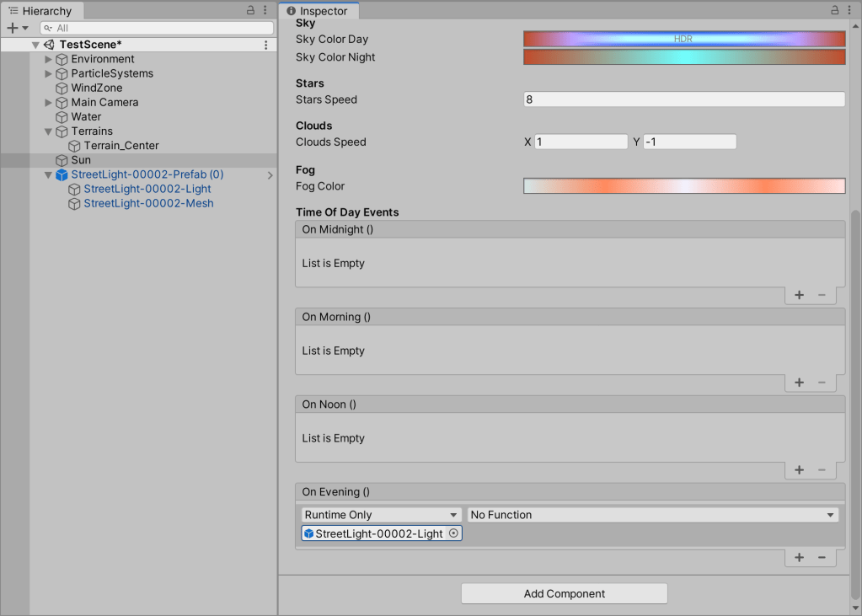
Task: Open the Inspector panel three-dot menu
Action: pos(850,11)
